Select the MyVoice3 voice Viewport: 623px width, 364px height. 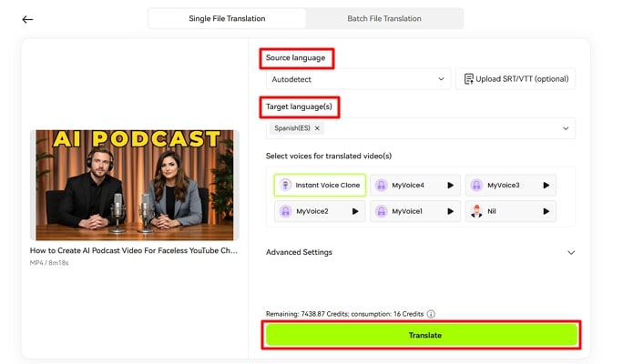pos(511,185)
